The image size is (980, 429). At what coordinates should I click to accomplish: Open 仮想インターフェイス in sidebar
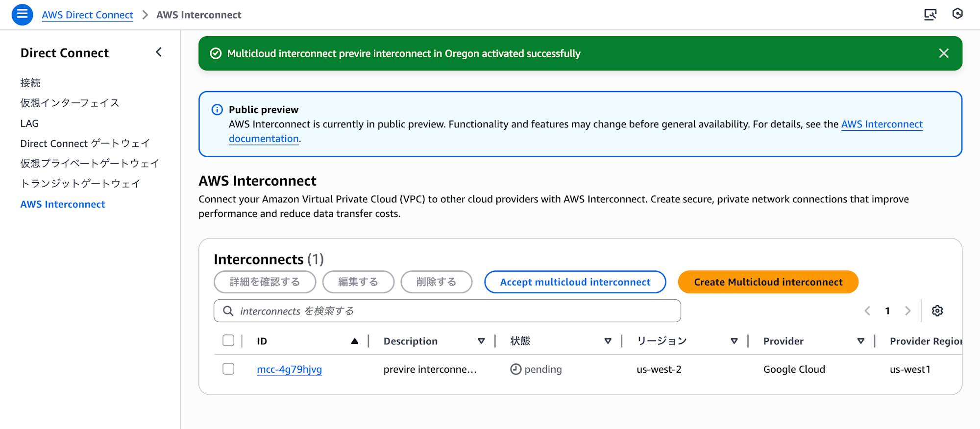tap(70, 103)
